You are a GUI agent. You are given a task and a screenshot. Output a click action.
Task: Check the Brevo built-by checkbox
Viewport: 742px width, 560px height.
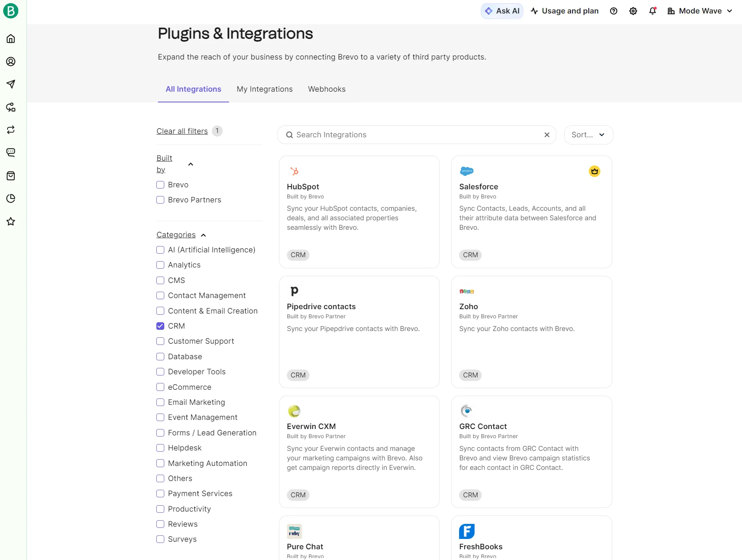[160, 185]
